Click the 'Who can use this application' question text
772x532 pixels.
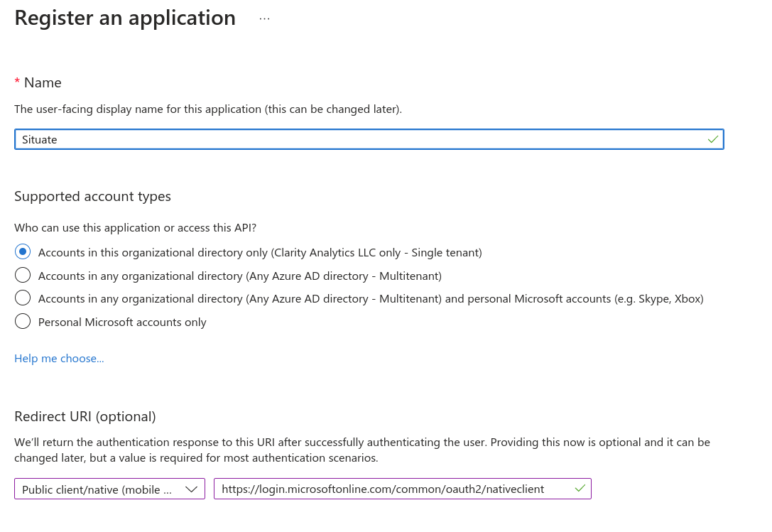pyautogui.click(x=135, y=228)
